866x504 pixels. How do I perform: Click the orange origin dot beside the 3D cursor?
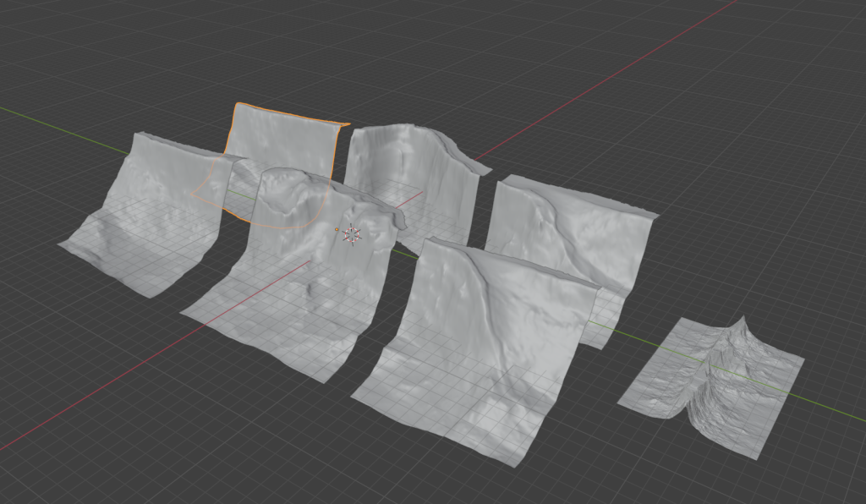coord(337,230)
